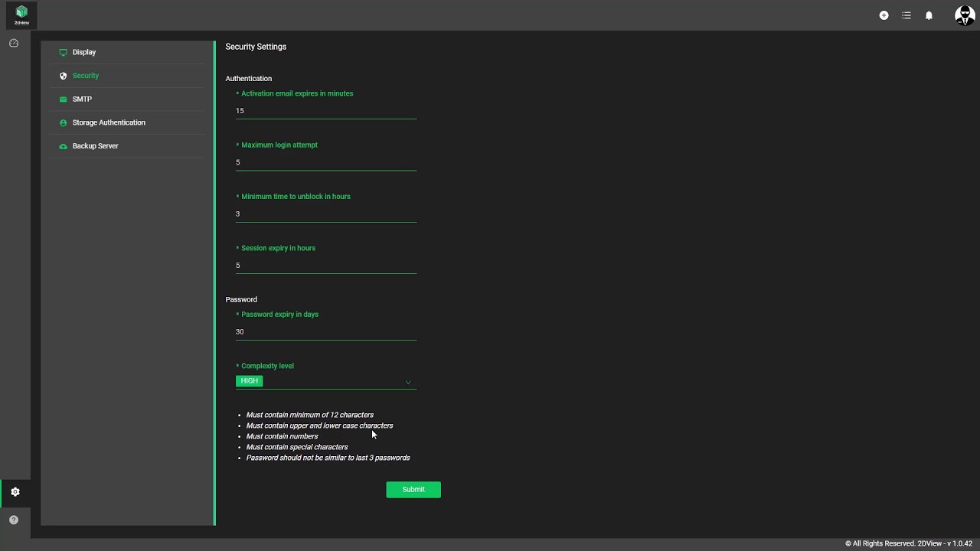This screenshot has width=980, height=551.
Task: Click 'Must contain upper and lower case characters'
Action: [x=320, y=425]
